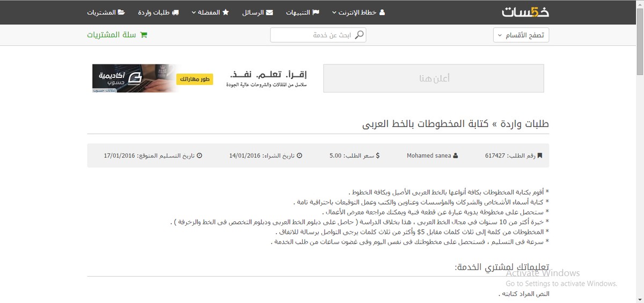Open the Mohamed sanea buyer profile link
Image resolution: width=644 pixels, height=303 pixels.
click(429, 156)
